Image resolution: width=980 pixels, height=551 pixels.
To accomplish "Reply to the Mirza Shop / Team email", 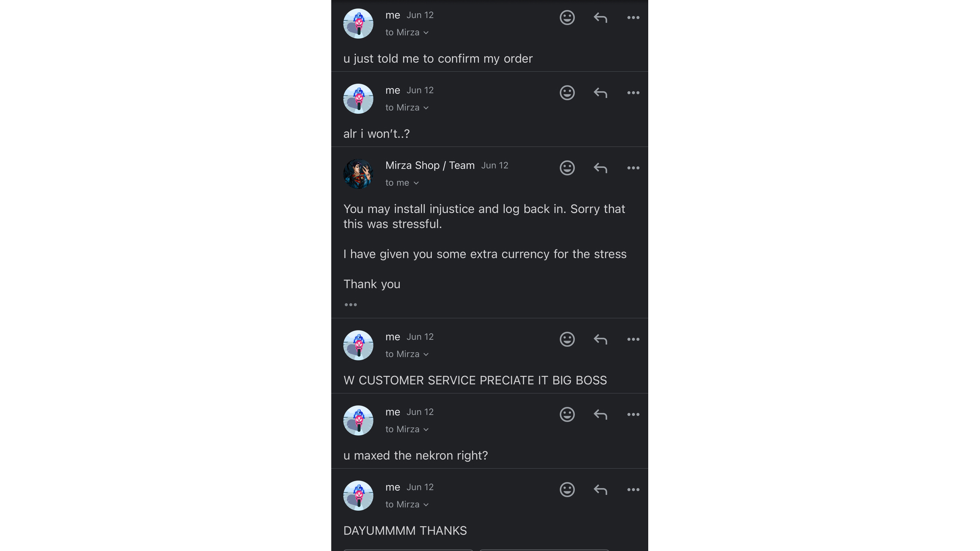I will click(x=600, y=168).
